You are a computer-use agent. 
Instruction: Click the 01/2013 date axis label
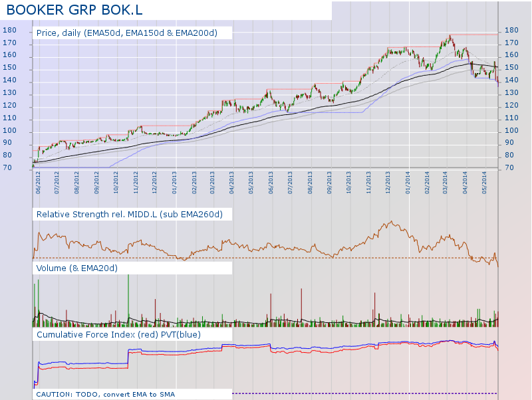(x=174, y=183)
